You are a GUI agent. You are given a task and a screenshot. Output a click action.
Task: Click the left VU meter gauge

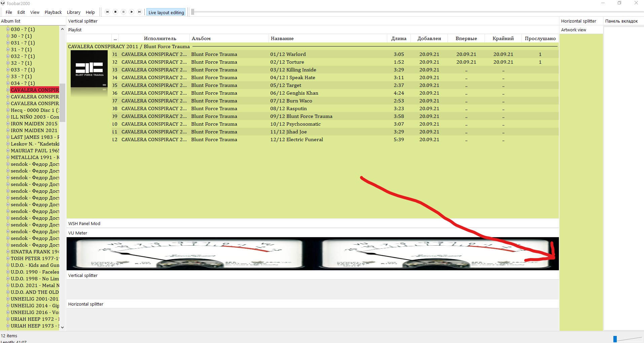[x=189, y=254]
